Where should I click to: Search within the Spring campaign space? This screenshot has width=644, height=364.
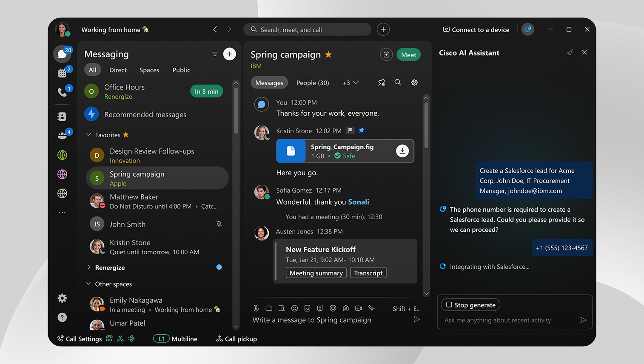coord(398,82)
